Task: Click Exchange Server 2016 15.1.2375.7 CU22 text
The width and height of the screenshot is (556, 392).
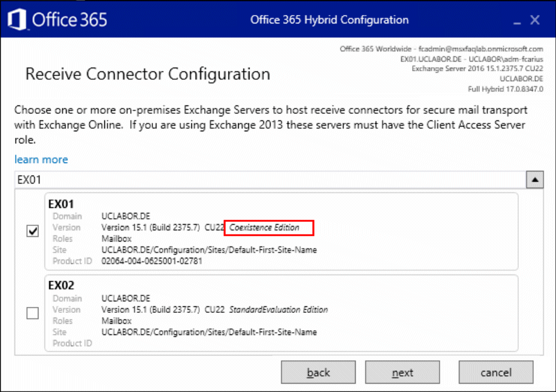Action: (x=477, y=69)
